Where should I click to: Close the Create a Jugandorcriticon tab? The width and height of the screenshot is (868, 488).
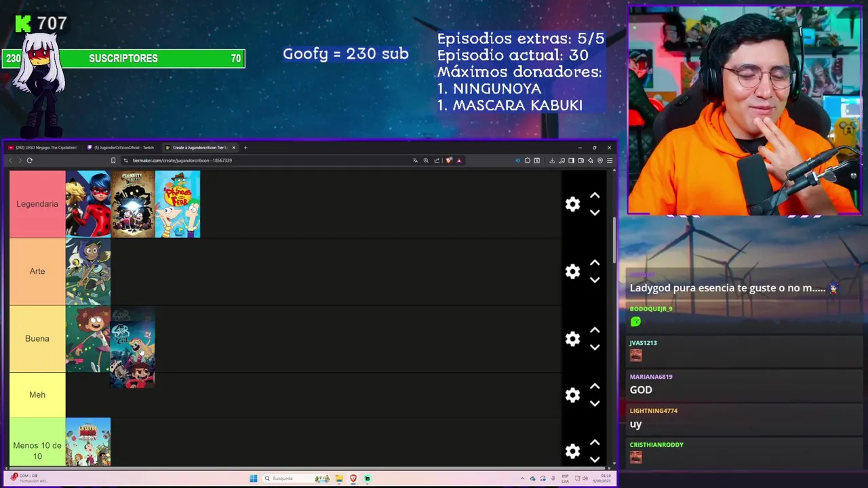[234, 148]
